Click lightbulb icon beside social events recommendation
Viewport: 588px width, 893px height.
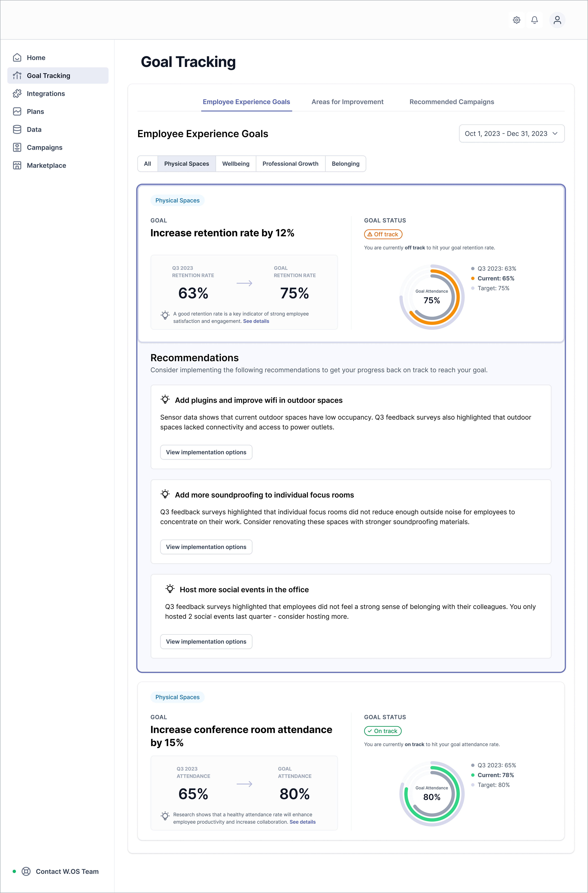170,588
